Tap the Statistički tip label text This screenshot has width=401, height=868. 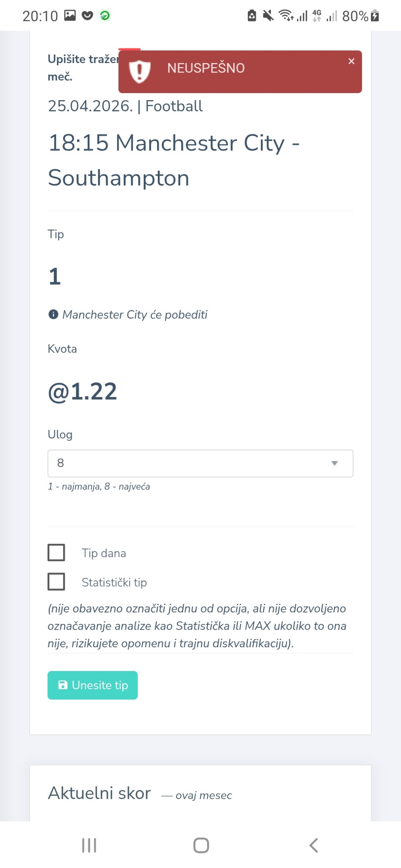click(114, 582)
